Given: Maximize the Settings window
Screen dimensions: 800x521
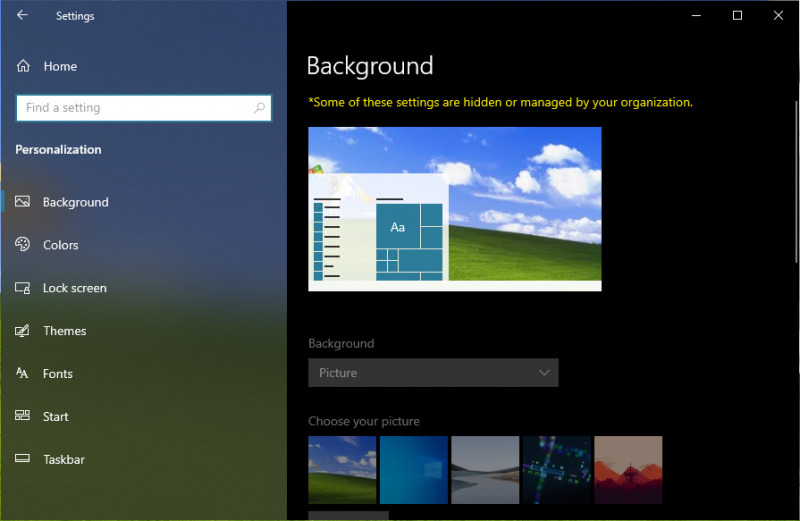Looking at the screenshot, I should 737,15.
